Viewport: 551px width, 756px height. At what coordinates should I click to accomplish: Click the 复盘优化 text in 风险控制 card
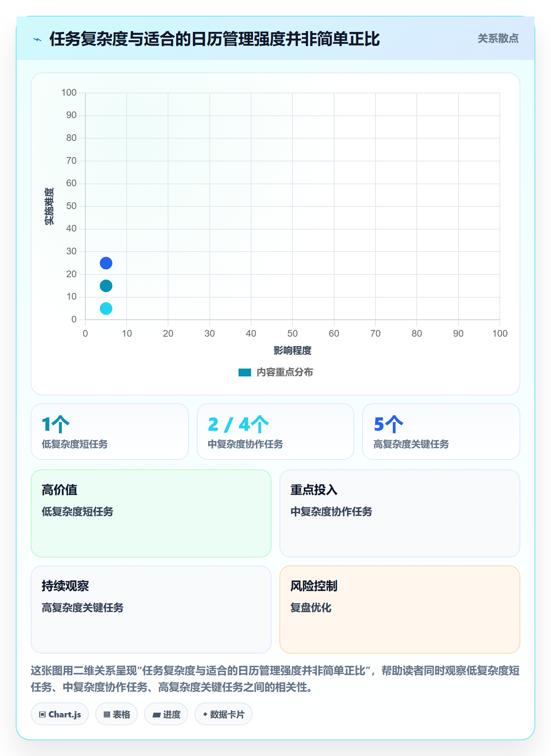pos(311,608)
